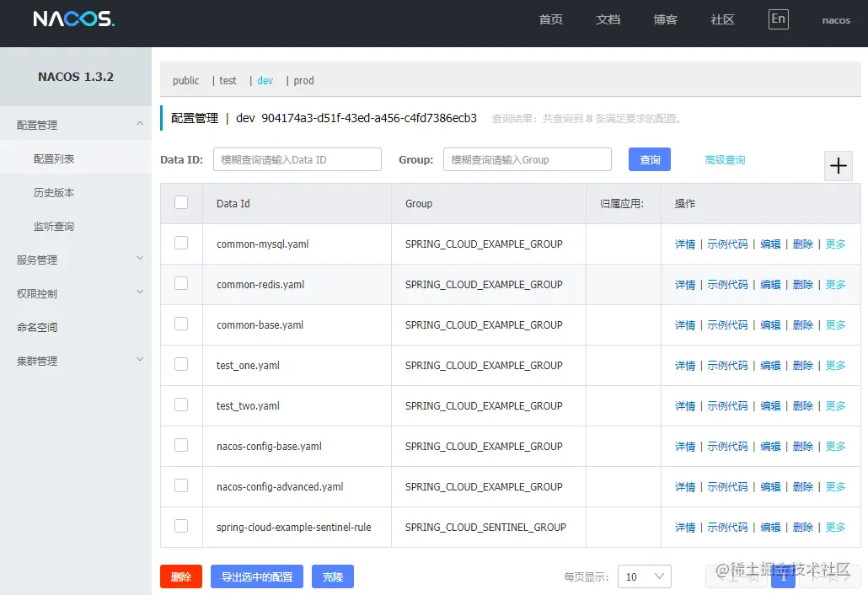Check the common-redis.yaml row checkbox

[181, 284]
